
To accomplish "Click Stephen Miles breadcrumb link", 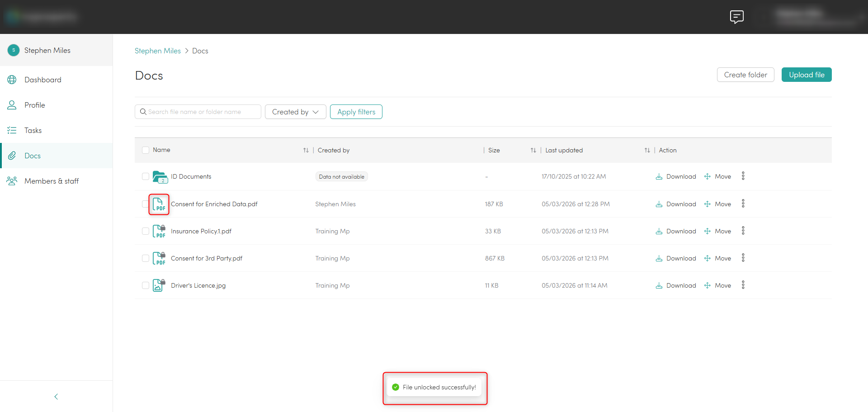I will tap(158, 51).
